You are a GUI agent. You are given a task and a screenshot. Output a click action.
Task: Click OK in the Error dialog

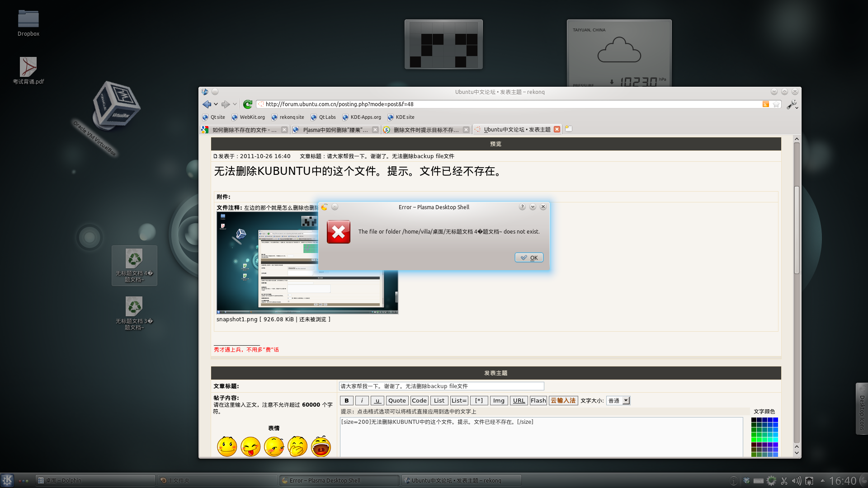coord(529,258)
